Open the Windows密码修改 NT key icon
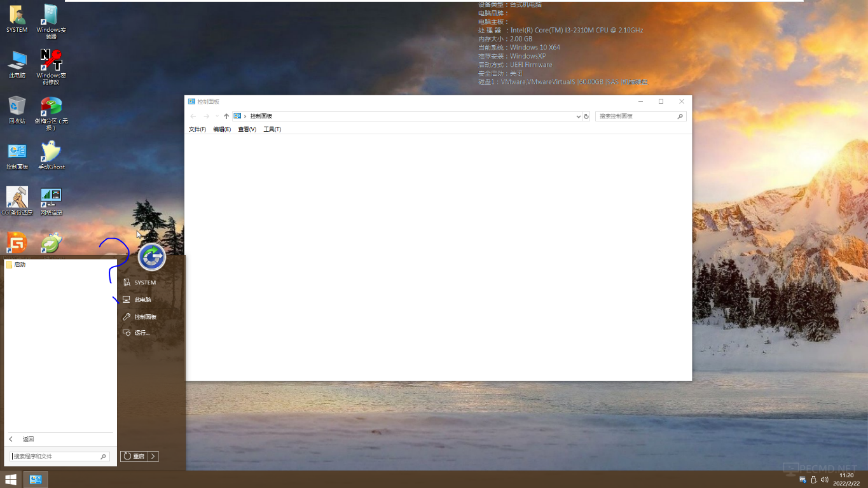Screen dimensions: 868x488 point(51,67)
